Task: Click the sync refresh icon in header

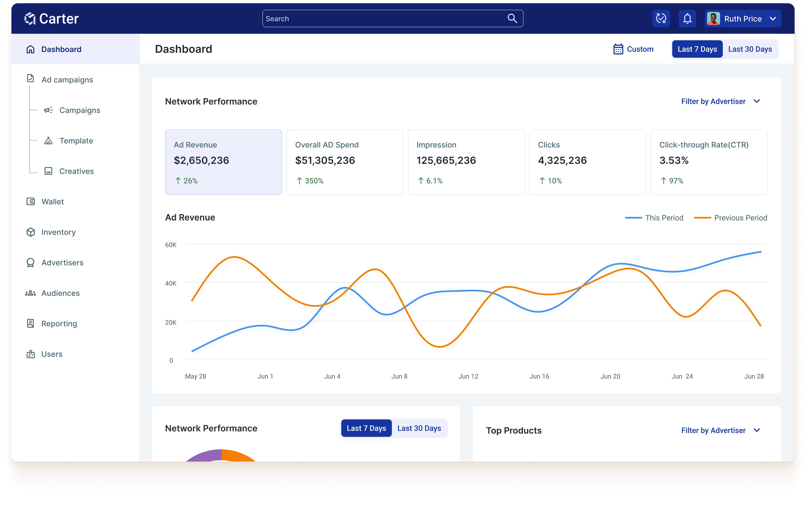Action: point(661,19)
